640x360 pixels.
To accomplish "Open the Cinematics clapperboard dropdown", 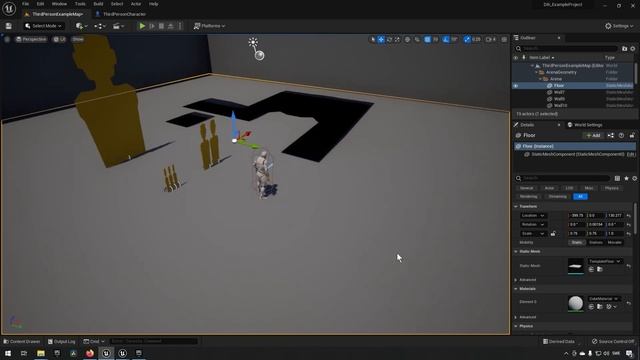I will tap(118, 26).
